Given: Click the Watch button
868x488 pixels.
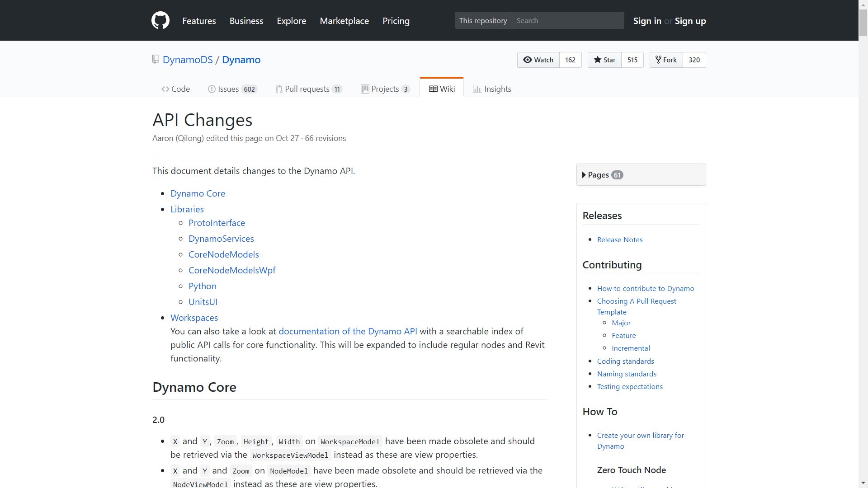Looking at the screenshot, I should tap(538, 60).
